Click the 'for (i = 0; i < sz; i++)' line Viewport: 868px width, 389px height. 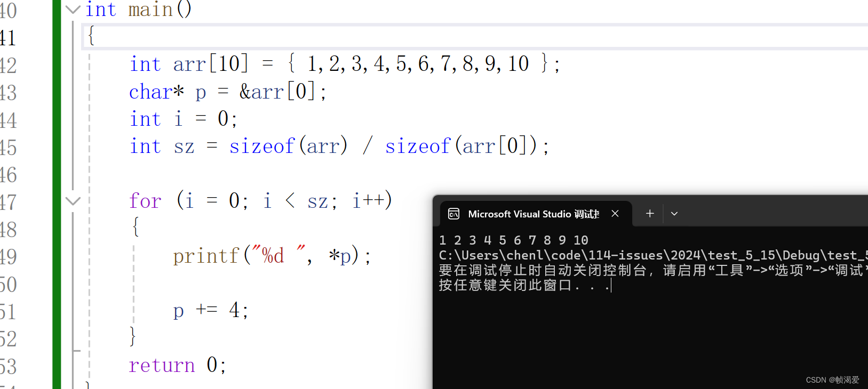pyautogui.click(x=261, y=201)
